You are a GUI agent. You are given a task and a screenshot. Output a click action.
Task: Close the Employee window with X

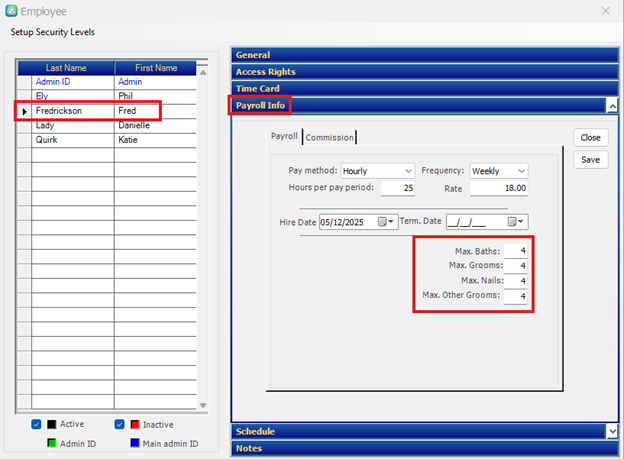603,11
